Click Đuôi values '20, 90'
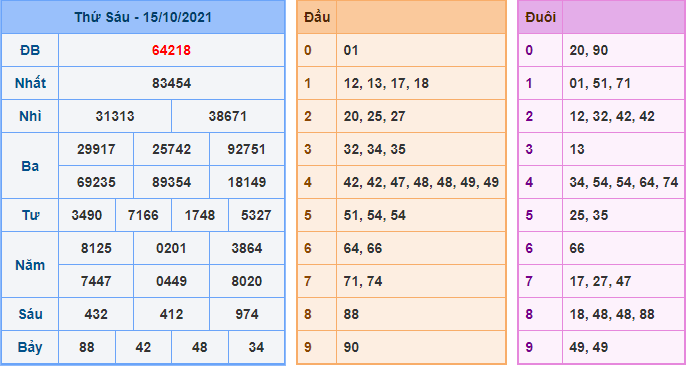Screen dimensions: 686x366 pos(589,50)
